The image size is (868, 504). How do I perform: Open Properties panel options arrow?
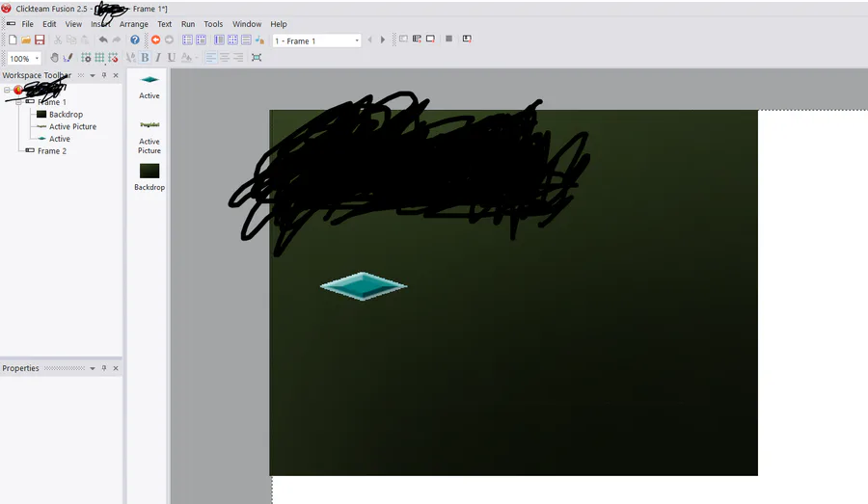(x=93, y=368)
